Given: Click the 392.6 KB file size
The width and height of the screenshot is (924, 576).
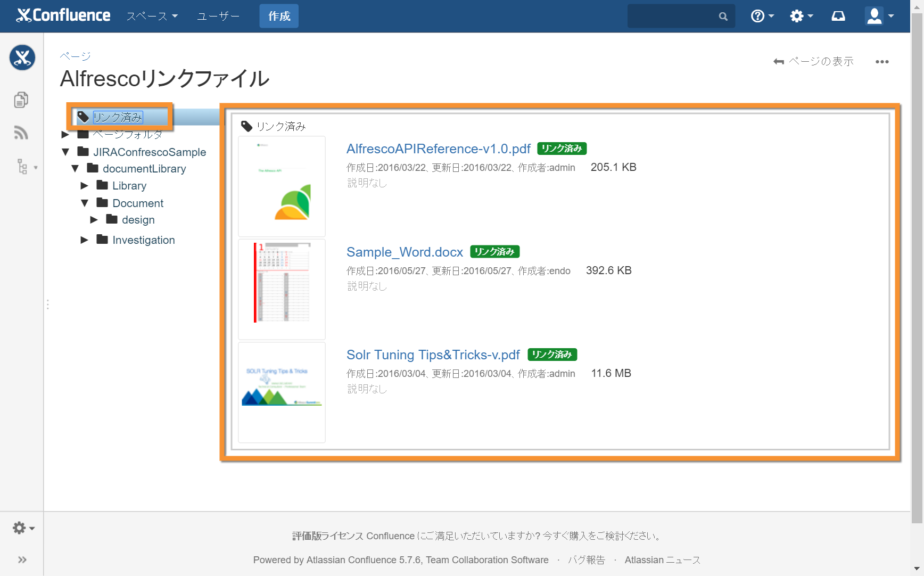Looking at the screenshot, I should 609,270.
